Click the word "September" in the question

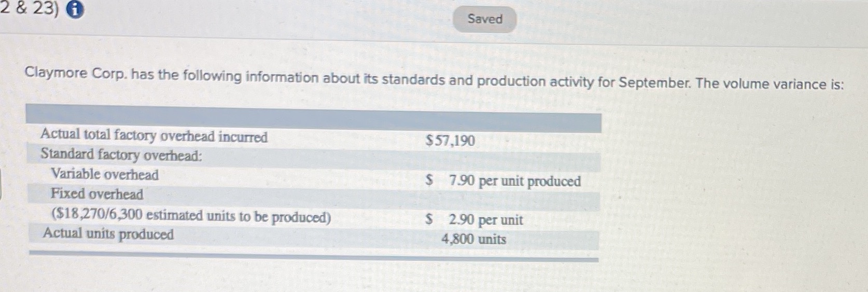coord(653,82)
